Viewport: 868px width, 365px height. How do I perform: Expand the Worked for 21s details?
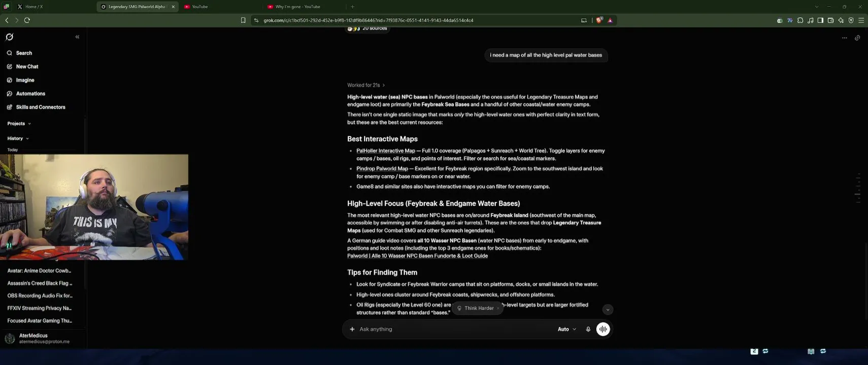(x=366, y=85)
